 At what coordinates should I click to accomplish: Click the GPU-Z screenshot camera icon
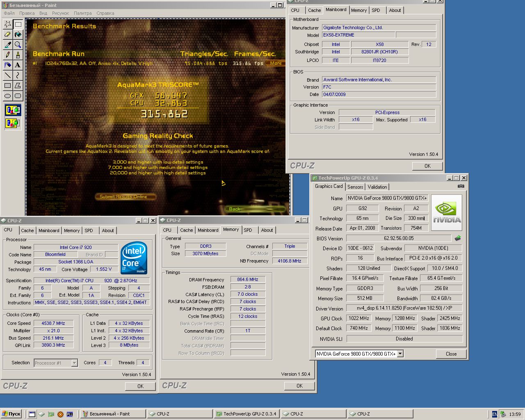point(461,186)
